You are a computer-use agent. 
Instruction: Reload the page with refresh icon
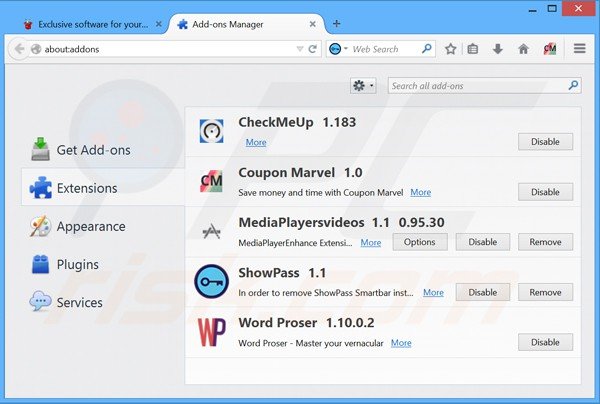313,49
